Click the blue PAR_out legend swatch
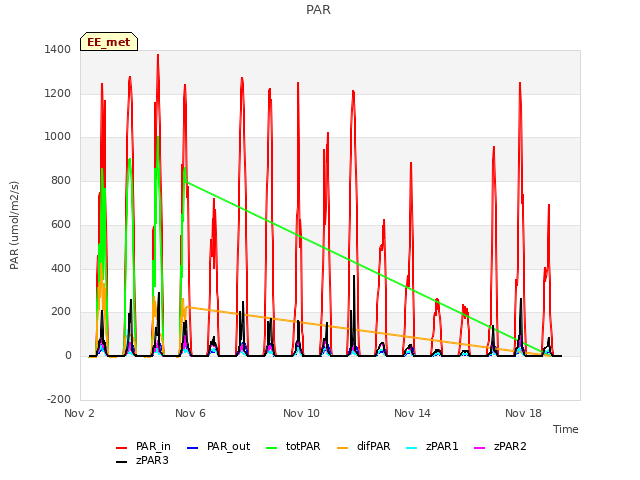The width and height of the screenshot is (640, 480). tap(192, 448)
